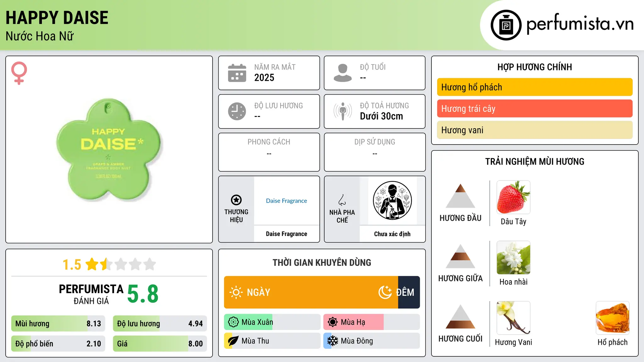Image resolution: width=644 pixels, height=362 pixels.
Task: Open the Hương Vani vanilla note image
Action: [x=514, y=318]
